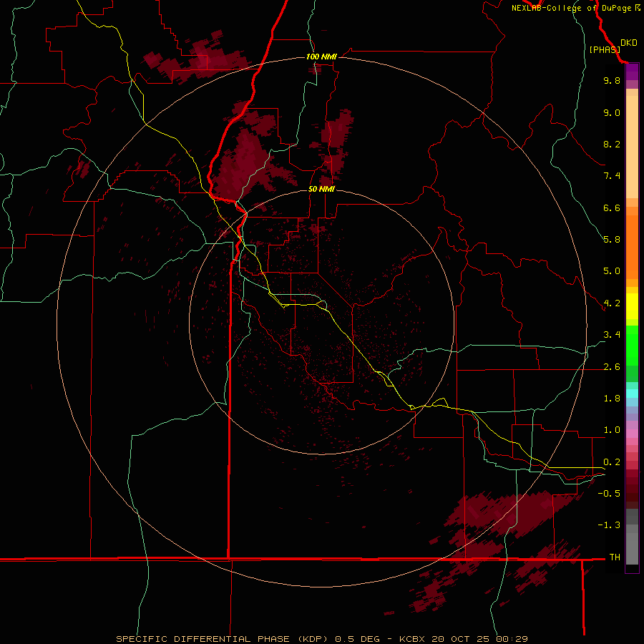The image size is (644, 644).
Task: Click the TH threshold label
Action: coord(615,557)
